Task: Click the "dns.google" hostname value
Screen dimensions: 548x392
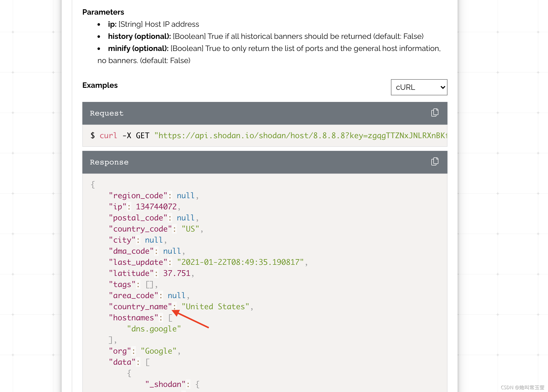Action: [154, 329]
